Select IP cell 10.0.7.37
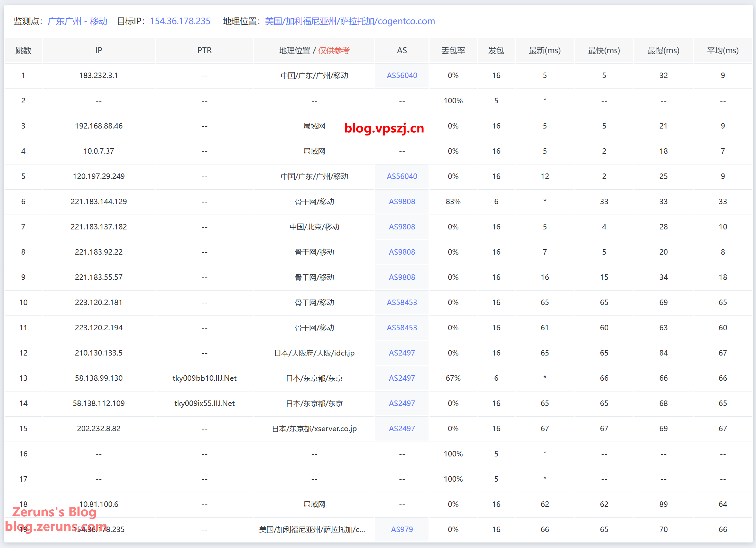 coord(99,151)
